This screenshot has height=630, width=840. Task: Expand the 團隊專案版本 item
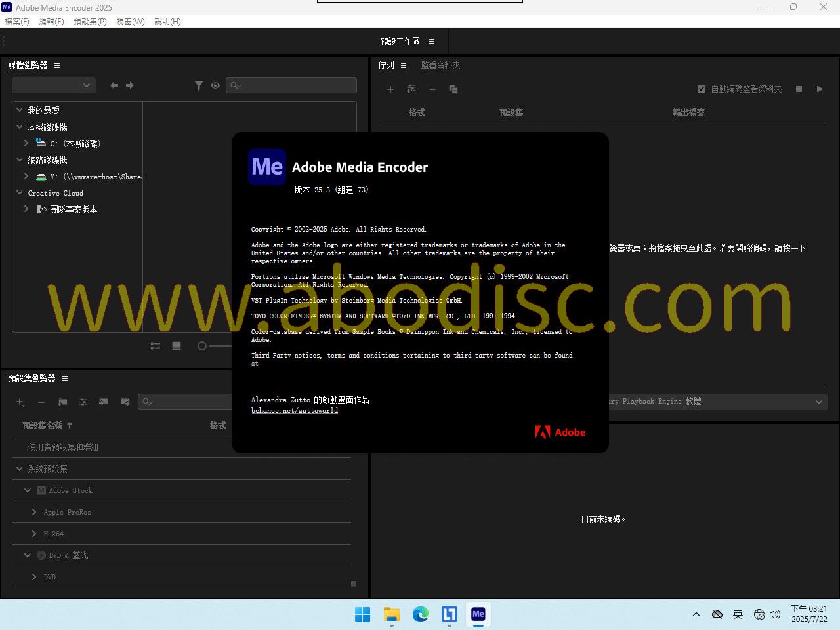click(26, 209)
